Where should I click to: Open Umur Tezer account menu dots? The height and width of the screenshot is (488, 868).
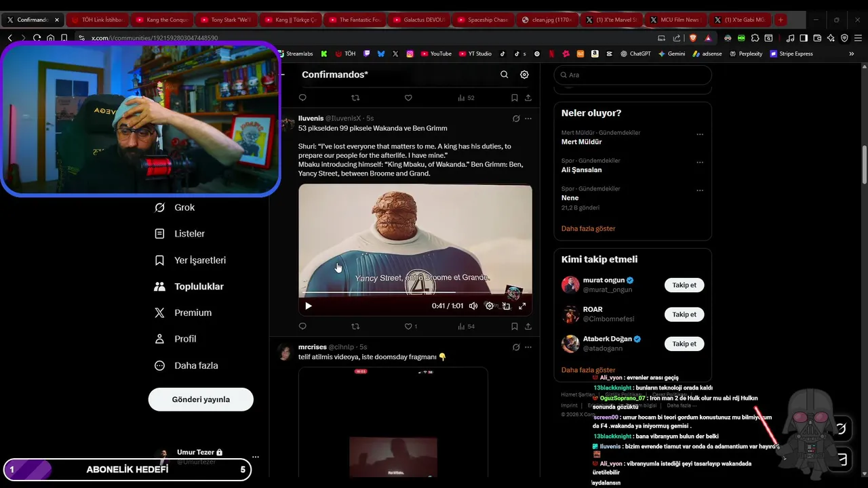tap(256, 457)
